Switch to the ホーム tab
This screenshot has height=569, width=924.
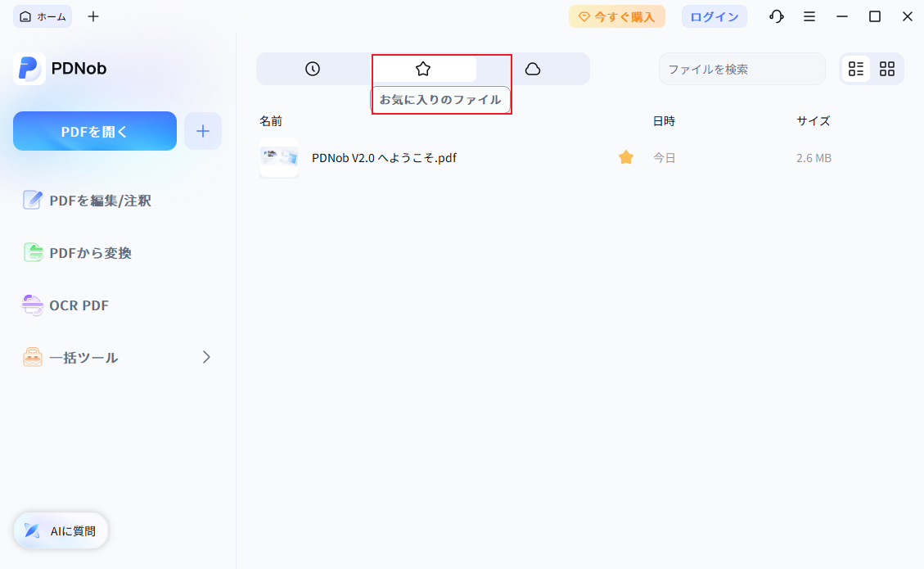click(x=42, y=16)
